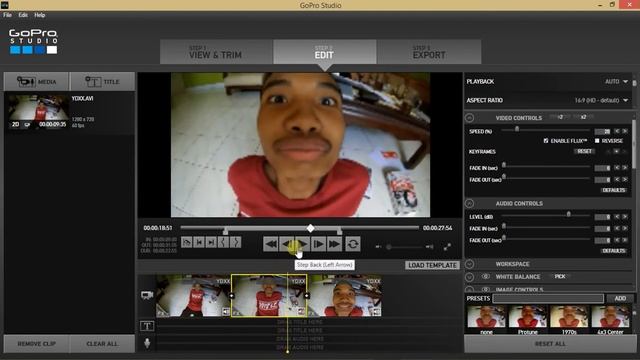Click the rewind playback button

coord(271,244)
